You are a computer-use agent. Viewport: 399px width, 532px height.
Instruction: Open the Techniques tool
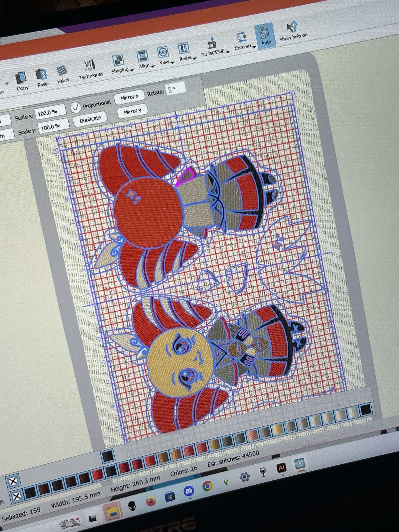click(89, 66)
